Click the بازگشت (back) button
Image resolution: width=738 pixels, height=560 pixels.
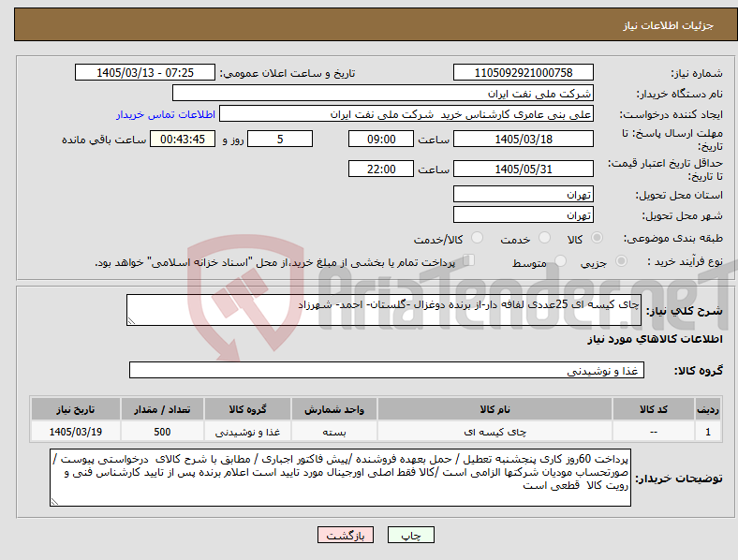coord(346,535)
